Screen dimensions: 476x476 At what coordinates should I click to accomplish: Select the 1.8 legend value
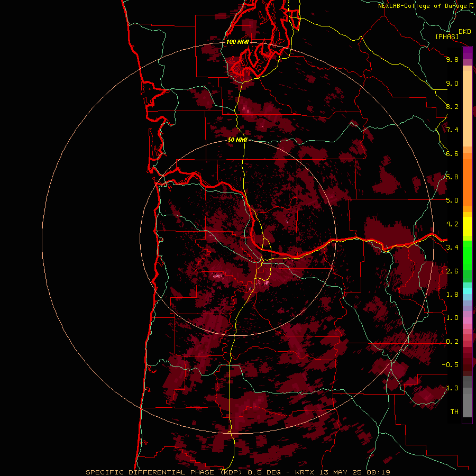tap(452, 295)
